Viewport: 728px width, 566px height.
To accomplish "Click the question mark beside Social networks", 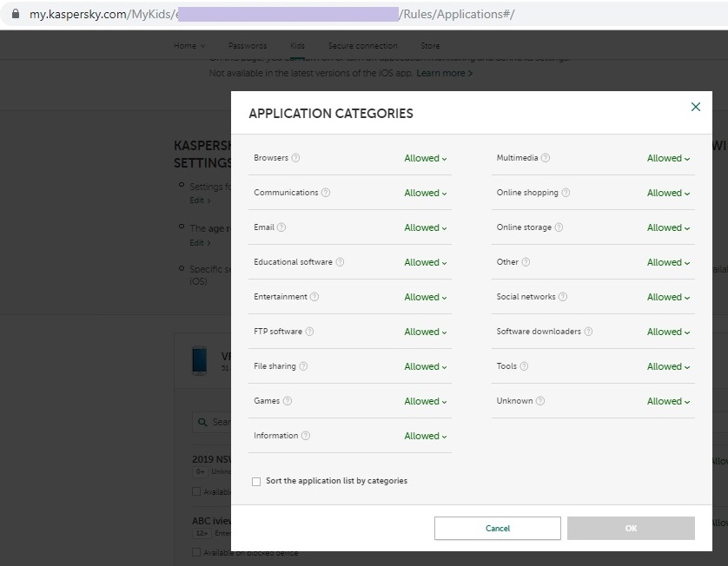I will tap(563, 297).
